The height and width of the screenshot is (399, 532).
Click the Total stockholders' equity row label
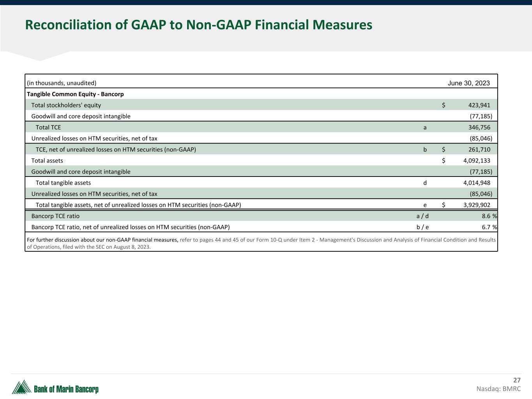[x=66, y=105]
